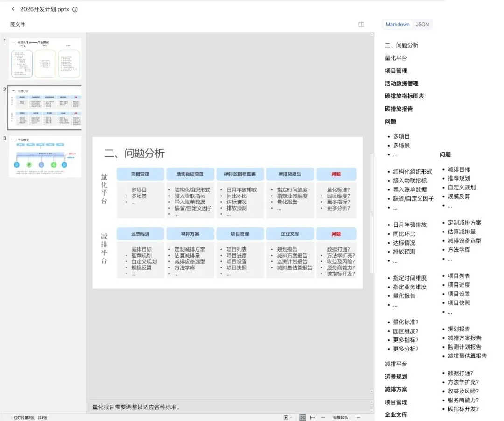
Task: Select the thumbnail grid view icon
Action: click(302, 417)
